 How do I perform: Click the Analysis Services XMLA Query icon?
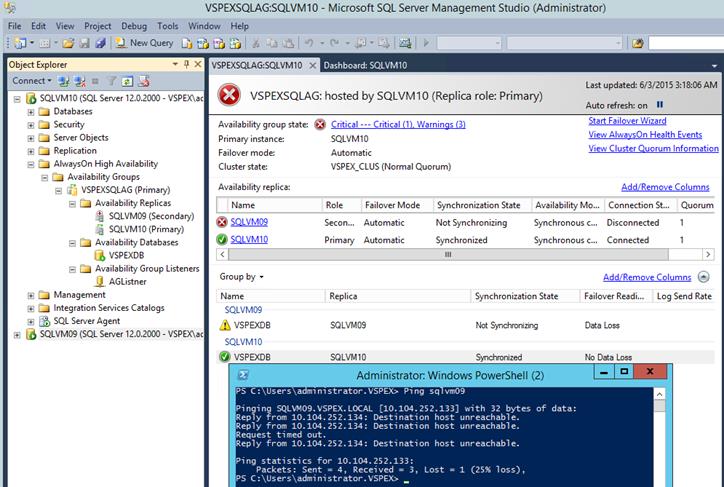click(x=235, y=43)
